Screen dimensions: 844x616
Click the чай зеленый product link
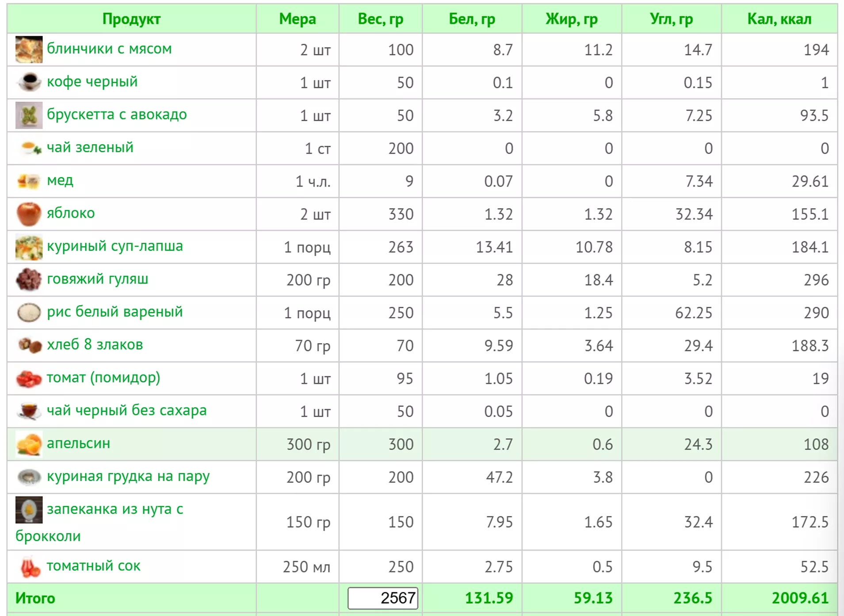(90, 148)
